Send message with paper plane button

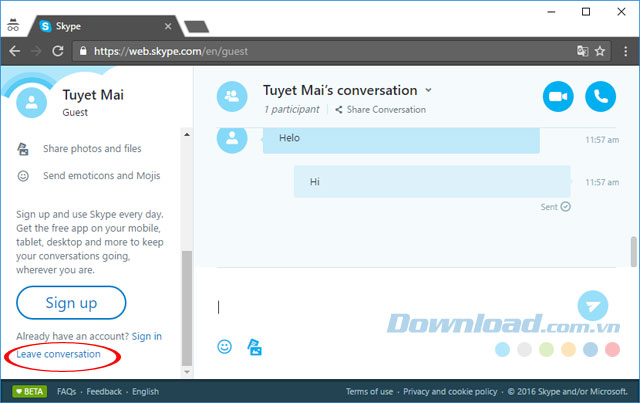pos(593,306)
